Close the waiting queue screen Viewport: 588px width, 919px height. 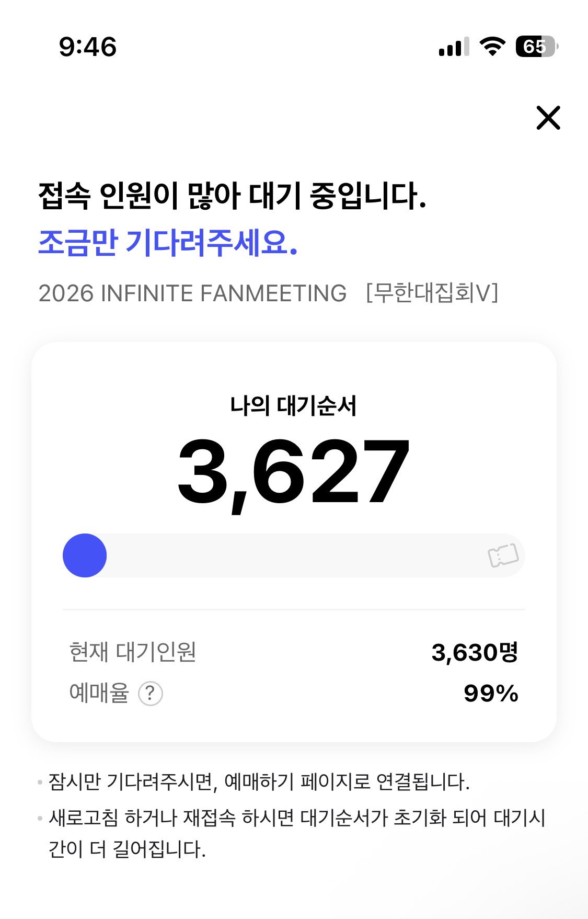(x=548, y=117)
